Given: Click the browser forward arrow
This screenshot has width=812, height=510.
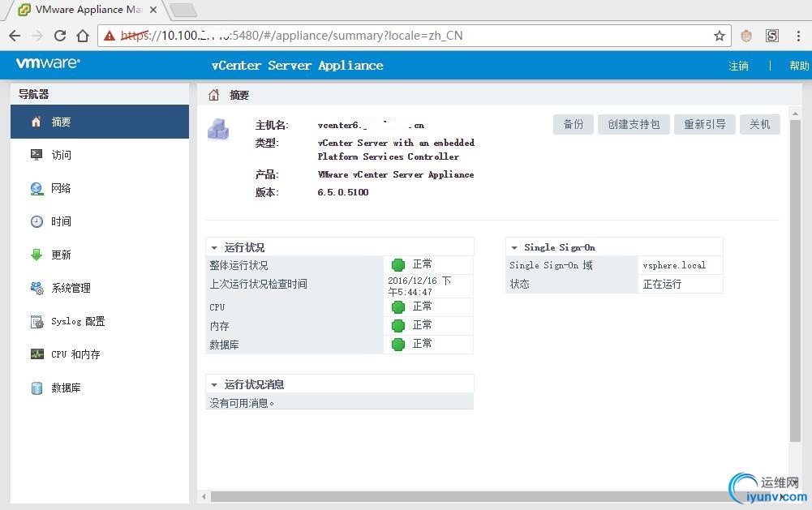Looking at the screenshot, I should [x=37, y=35].
